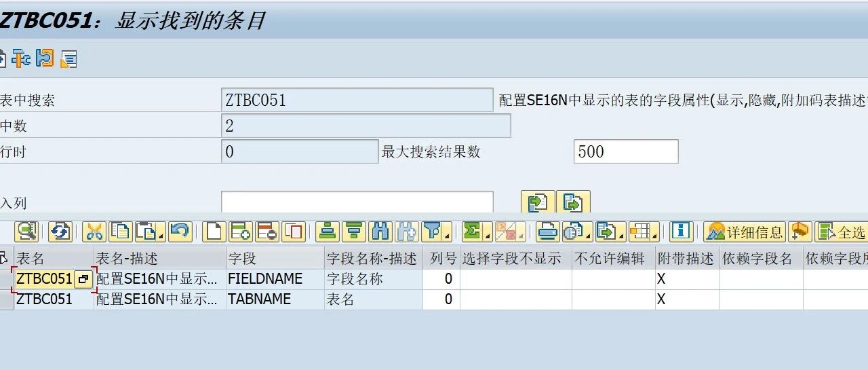Click the 表名 description cell in TABNAME row

374,299
